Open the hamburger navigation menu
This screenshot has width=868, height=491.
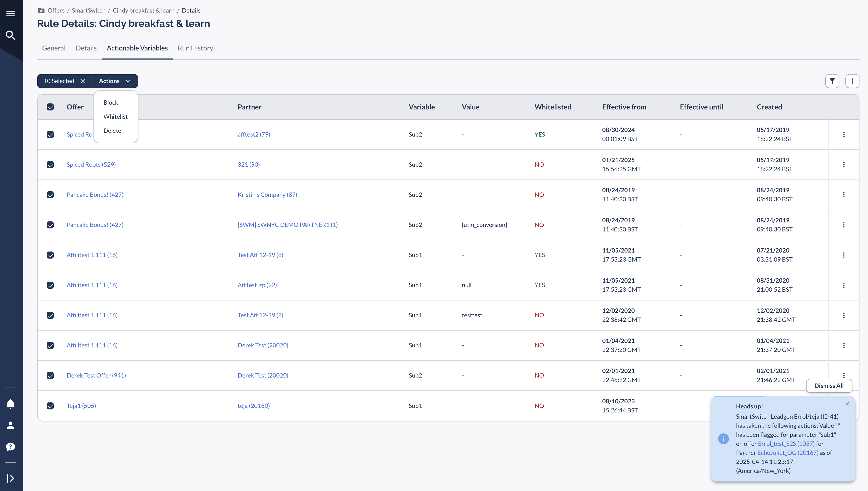pyautogui.click(x=11, y=14)
